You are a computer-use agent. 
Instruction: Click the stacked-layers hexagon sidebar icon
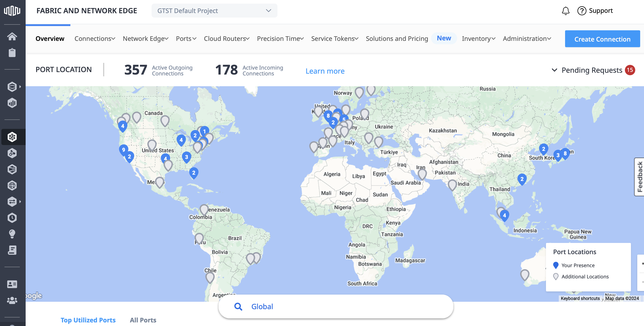(12, 87)
